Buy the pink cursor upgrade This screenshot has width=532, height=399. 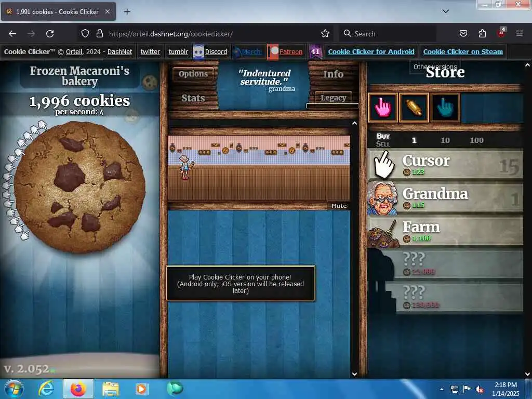pyautogui.click(x=383, y=108)
